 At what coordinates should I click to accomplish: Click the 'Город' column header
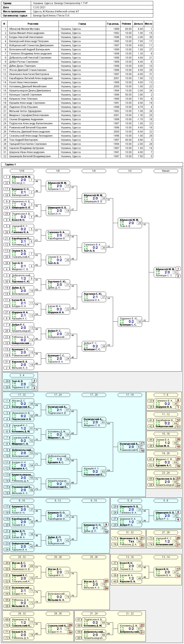(82, 24)
